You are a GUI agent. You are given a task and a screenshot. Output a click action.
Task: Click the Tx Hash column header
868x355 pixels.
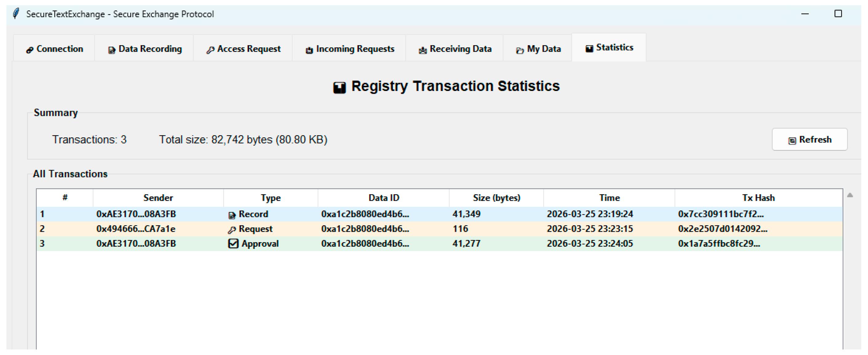click(758, 198)
